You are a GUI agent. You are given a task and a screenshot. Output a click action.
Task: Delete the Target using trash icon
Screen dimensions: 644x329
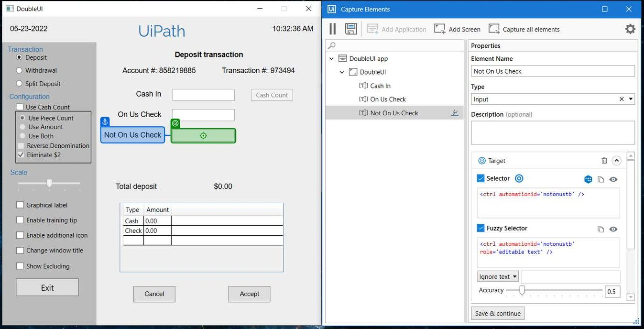(604, 161)
